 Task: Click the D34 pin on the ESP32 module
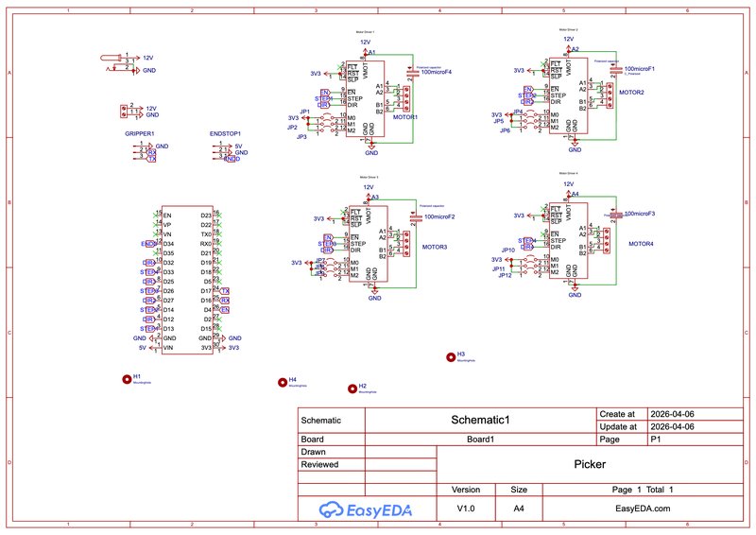tap(168, 244)
